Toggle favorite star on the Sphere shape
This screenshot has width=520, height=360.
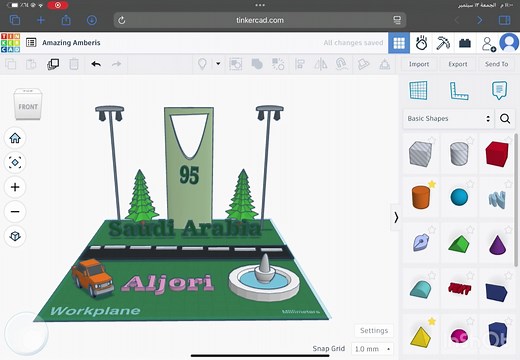click(x=470, y=184)
